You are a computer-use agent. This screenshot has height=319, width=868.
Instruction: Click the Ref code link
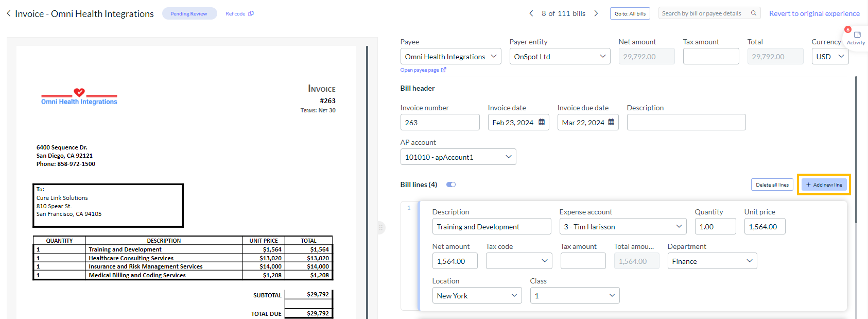coord(235,13)
